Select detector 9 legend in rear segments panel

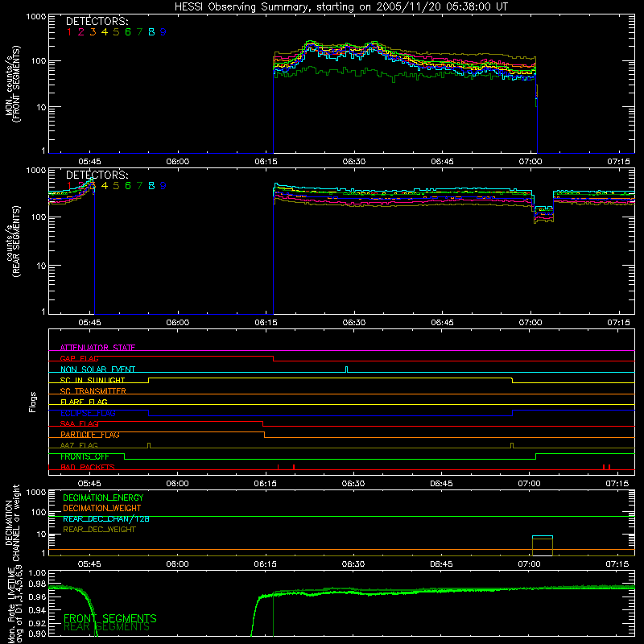(x=163, y=186)
